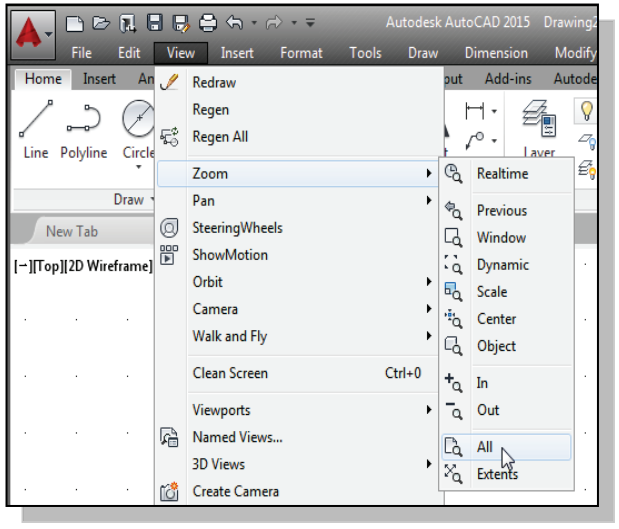Screen dimensions: 619x529
Task: Click the Plot printer icon
Action: pyautogui.click(x=208, y=23)
